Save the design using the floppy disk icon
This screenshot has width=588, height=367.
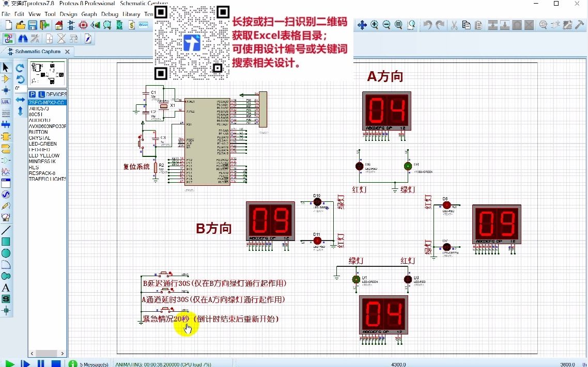coord(32,24)
